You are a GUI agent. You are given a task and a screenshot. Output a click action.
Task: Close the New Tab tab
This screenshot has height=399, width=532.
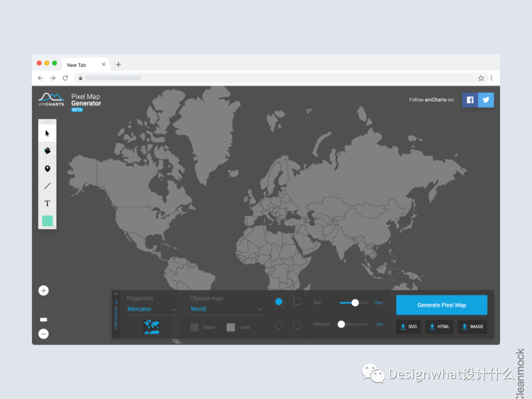tap(103, 64)
